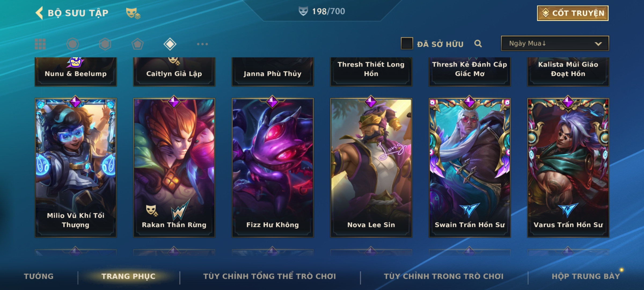The image size is (644, 290).
Task: Open the Milio Vũ Khí Tối Thượng card
Action: pos(76,168)
